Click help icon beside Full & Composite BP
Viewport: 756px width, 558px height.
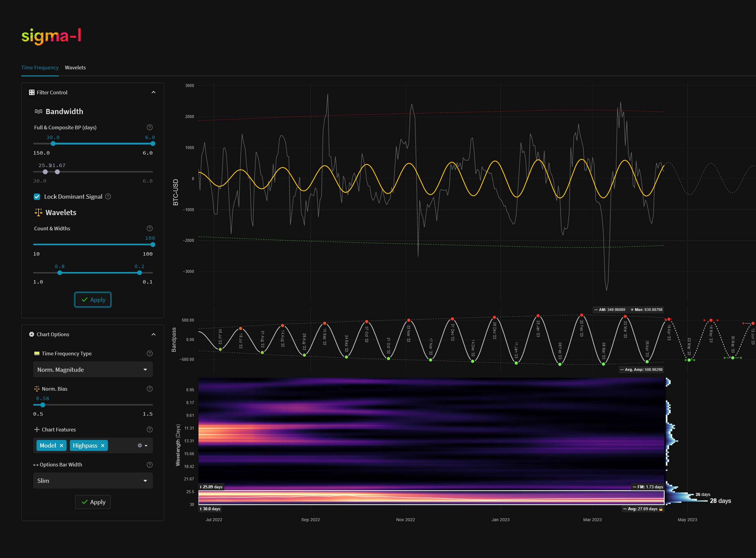pos(150,127)
